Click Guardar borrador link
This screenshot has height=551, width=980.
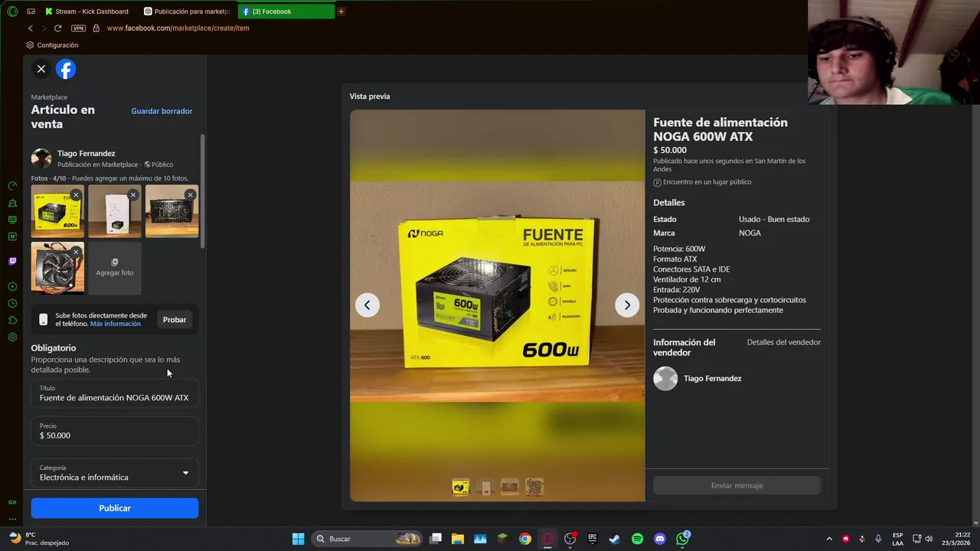(162, 111)
